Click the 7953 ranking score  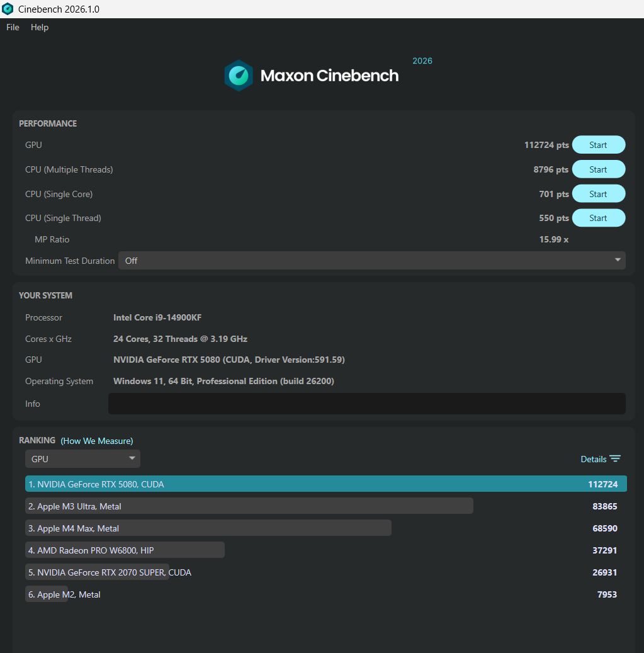coord(607,594)
